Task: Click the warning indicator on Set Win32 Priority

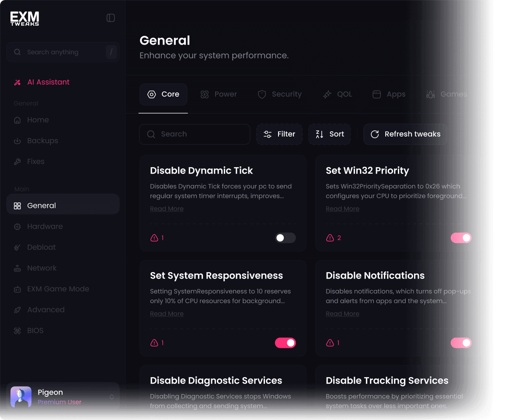Action: click(333, 238)
